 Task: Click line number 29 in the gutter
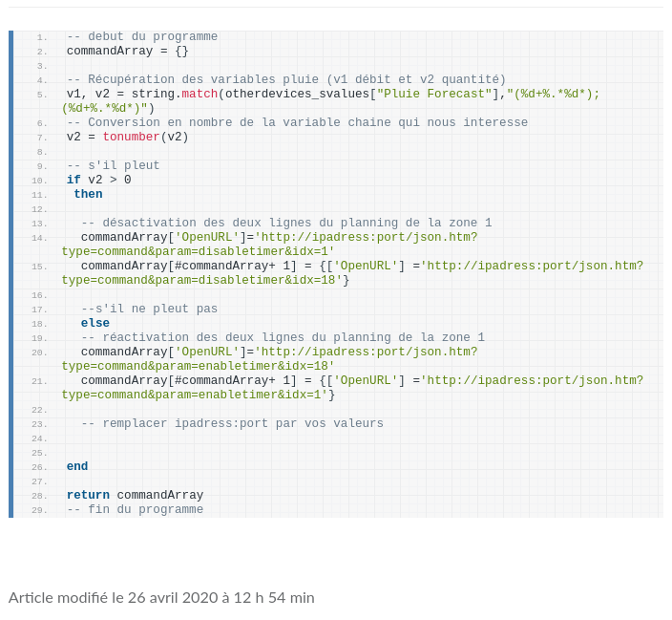click(39, 510)
